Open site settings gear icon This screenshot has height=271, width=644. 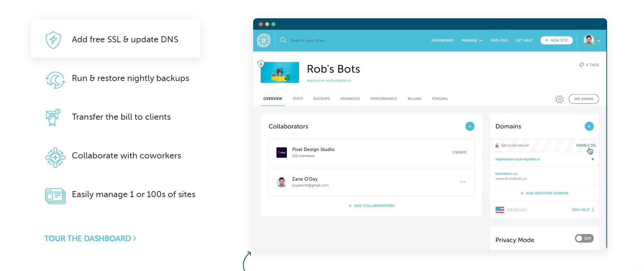click(x=559, y=99)
